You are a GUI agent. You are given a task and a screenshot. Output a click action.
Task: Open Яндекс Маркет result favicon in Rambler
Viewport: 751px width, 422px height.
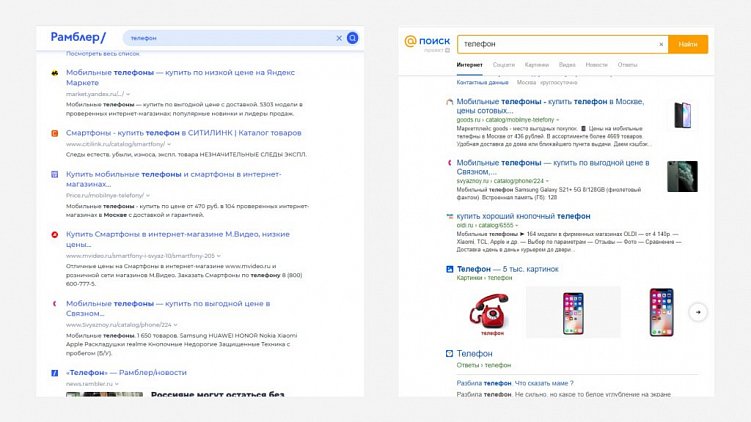pyautogui.click(x=55, y=73)
